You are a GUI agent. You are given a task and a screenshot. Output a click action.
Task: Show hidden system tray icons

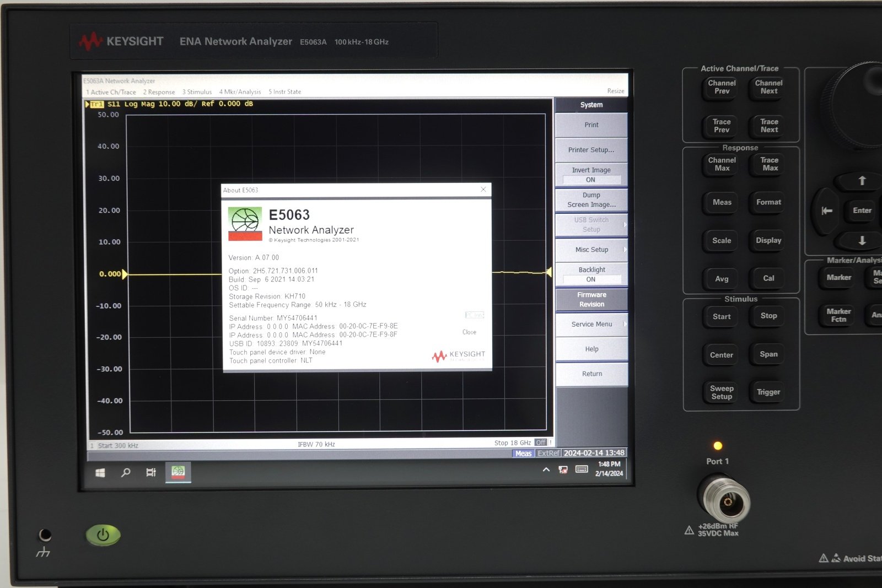pos(546,470)
